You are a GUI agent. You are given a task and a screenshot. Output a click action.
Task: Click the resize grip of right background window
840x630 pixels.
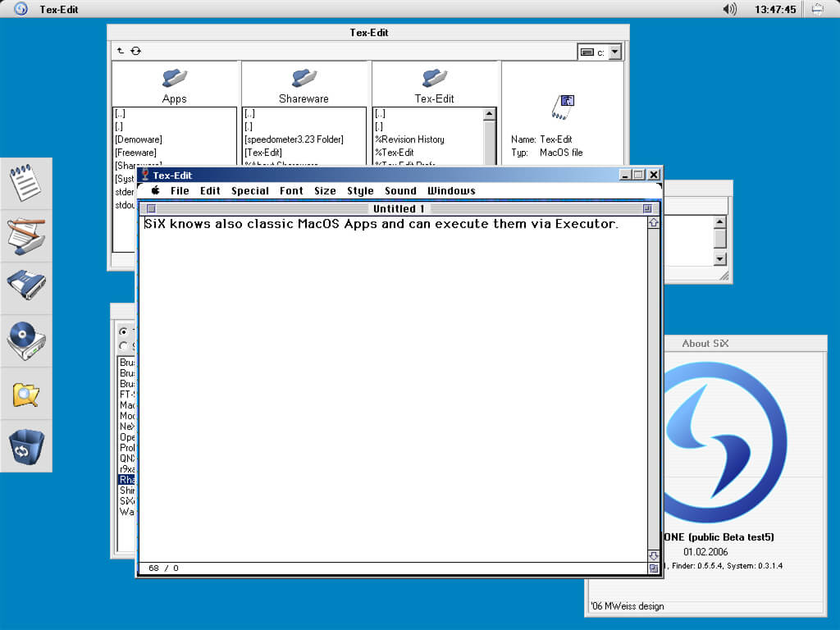click(x=724, y=276)
